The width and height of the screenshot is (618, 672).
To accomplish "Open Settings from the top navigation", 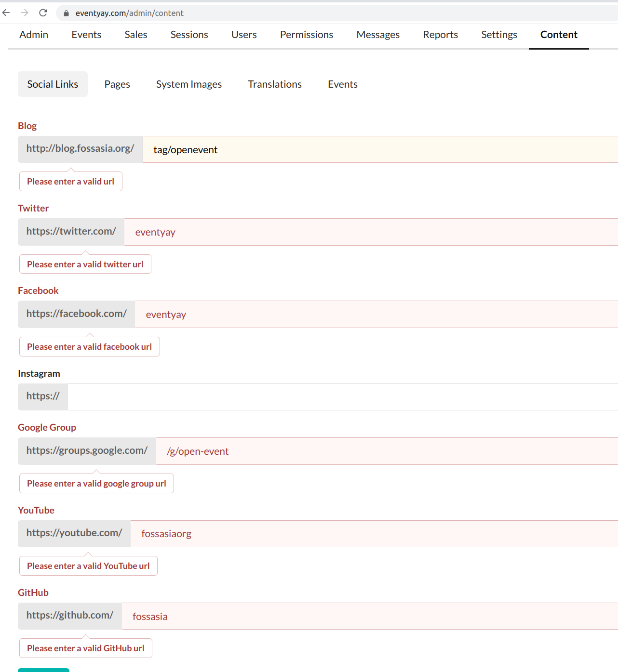I will coord(499,34).
